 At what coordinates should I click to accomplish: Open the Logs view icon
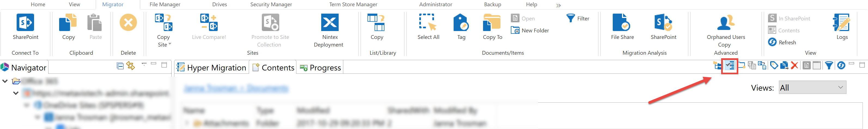[841, 23]
